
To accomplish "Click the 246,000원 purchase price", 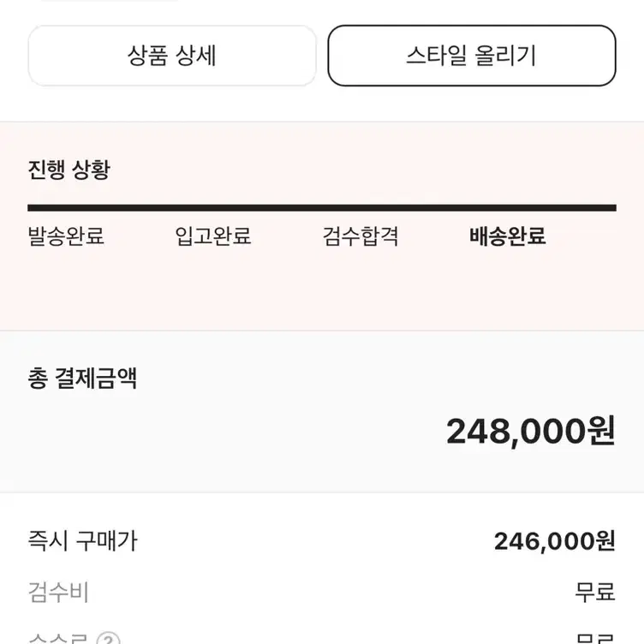I will pos(554,541).
